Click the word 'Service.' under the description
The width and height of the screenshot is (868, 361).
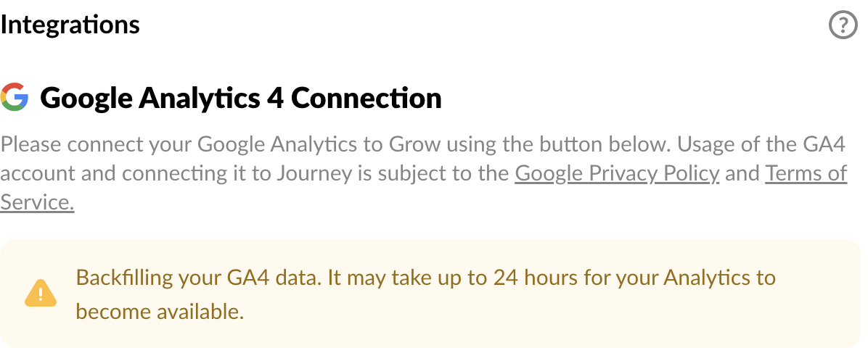(38, 202)
